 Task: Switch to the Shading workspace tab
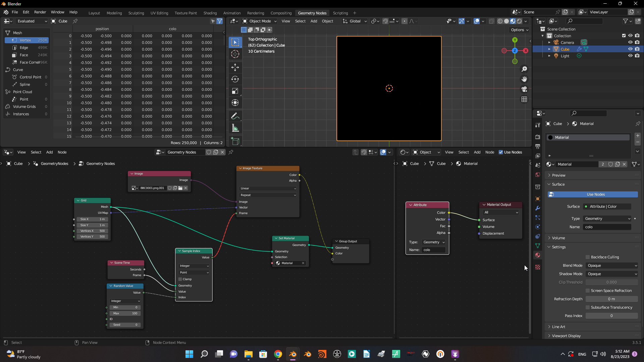[210, 13]
